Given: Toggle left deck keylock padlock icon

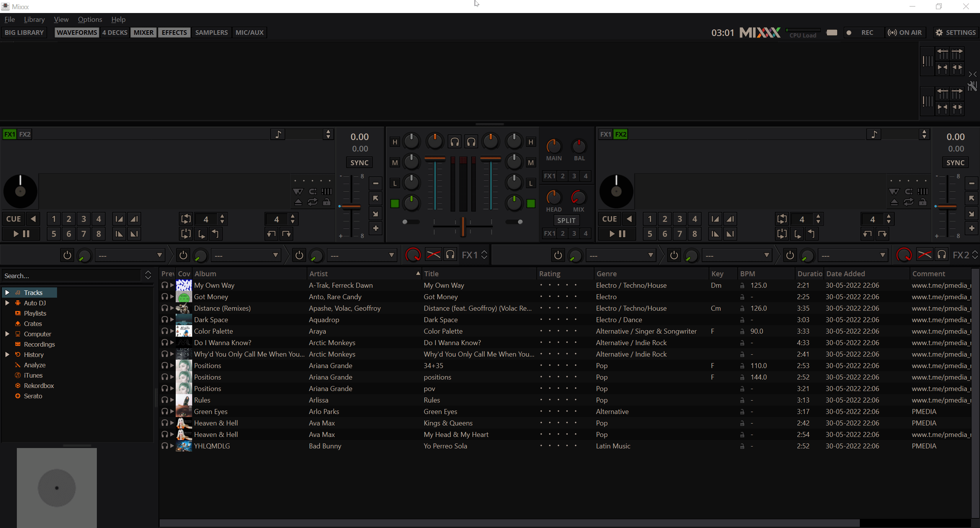Looking at the screenshot, I should pyautogui.click(x=327, y=202).
